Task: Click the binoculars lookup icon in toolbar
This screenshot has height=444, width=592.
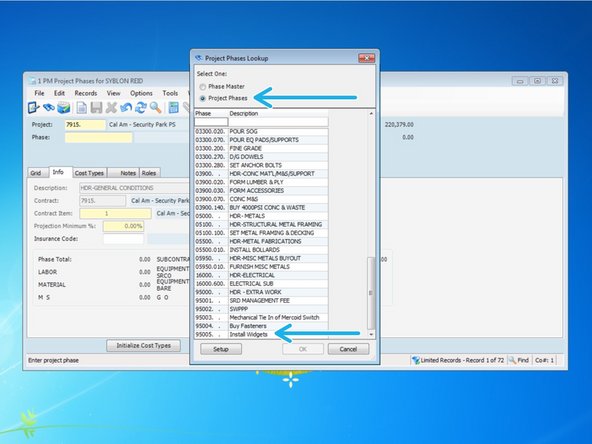Action: click(48, 108)
